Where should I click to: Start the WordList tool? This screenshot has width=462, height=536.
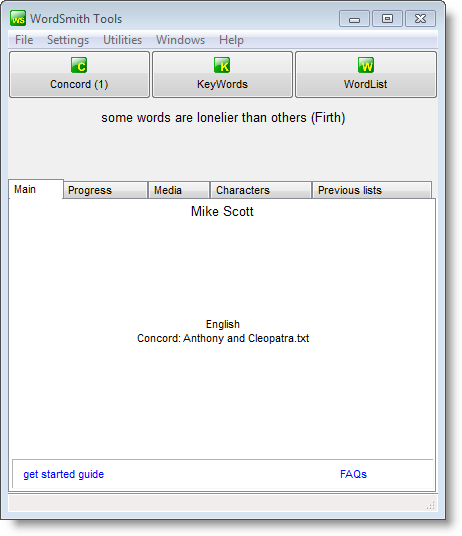click(366, 75)
